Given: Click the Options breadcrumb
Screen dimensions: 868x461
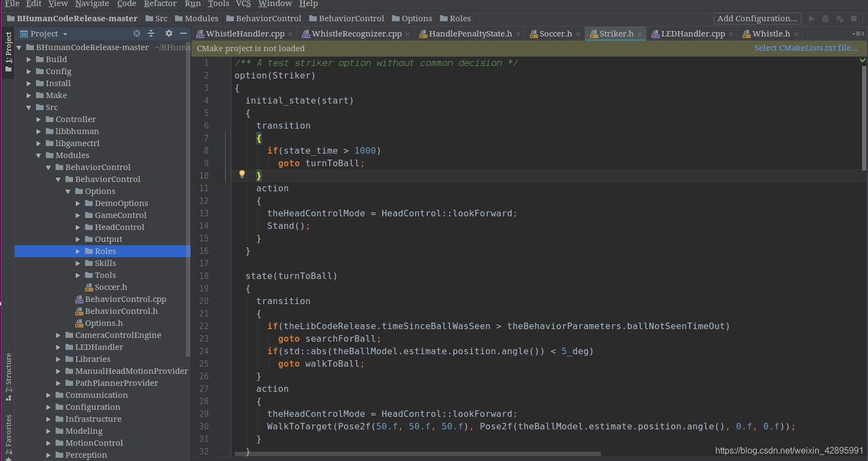Looking at the screenshot, I should pyautogui.click(x=412, y=19).
